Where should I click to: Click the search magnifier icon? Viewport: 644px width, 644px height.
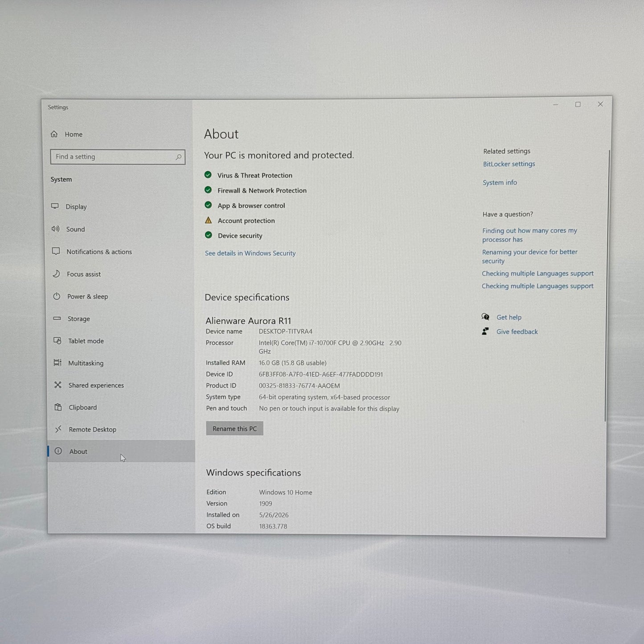178,157
